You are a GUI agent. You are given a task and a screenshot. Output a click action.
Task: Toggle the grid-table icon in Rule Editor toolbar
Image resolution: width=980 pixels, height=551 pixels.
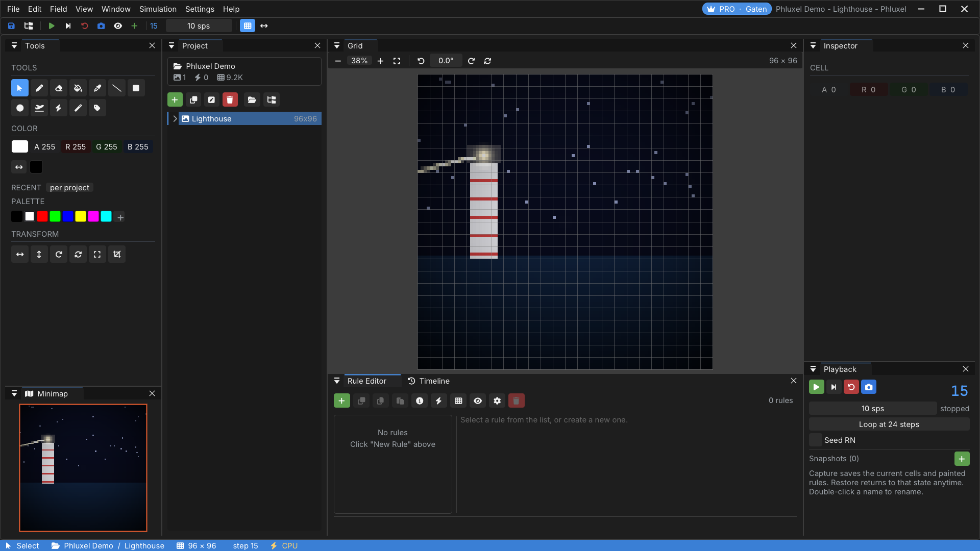pos(458,401)
